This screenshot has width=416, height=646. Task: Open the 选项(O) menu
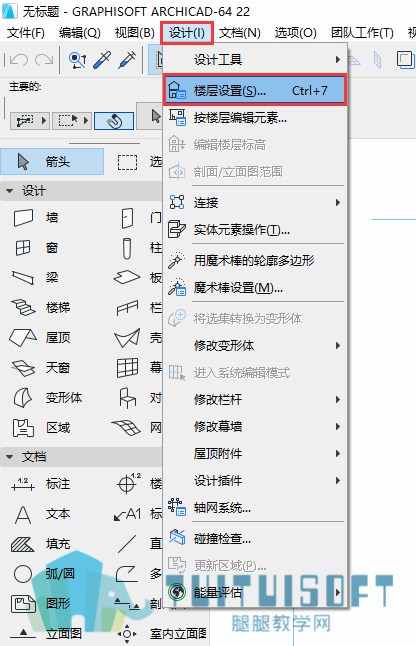[x=295, y=33]
